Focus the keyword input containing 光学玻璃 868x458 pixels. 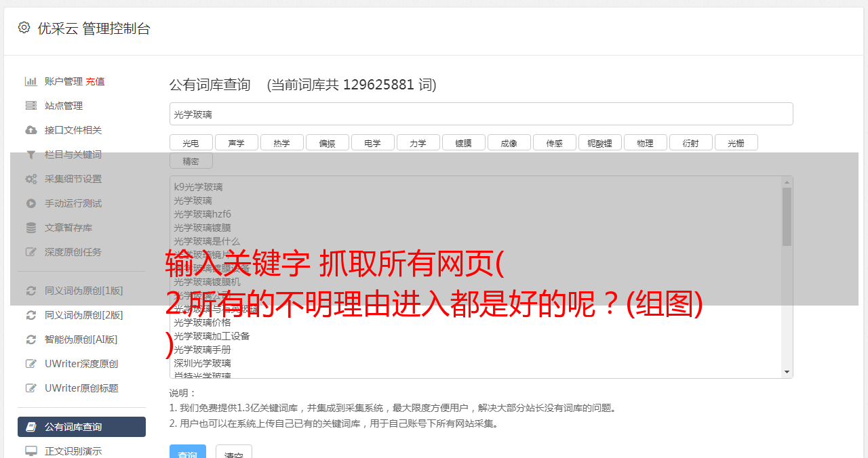pos(481,114)
